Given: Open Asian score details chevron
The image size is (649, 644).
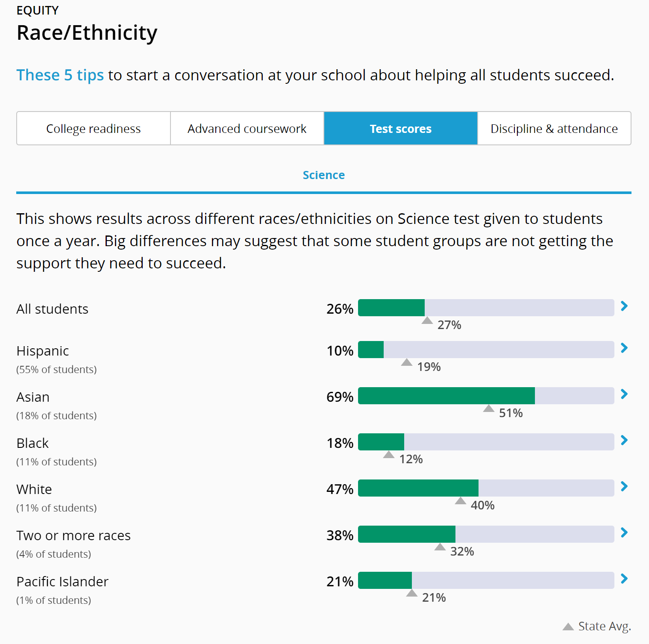Looking at the screenshot, I should click(x=624, y=394).
